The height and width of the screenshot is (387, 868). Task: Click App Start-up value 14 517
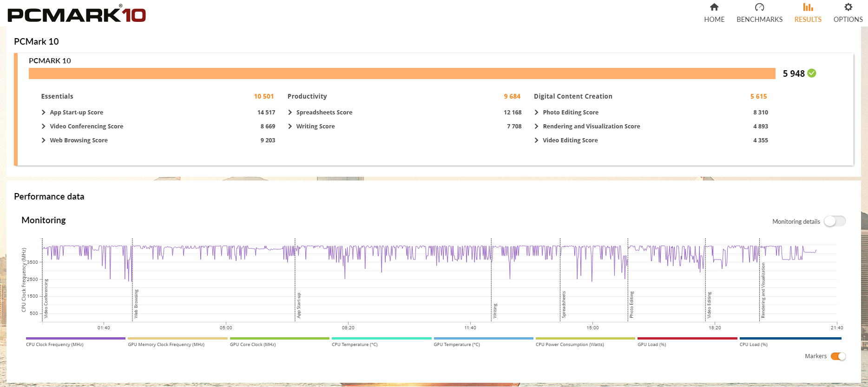click(x=266, y=113)
